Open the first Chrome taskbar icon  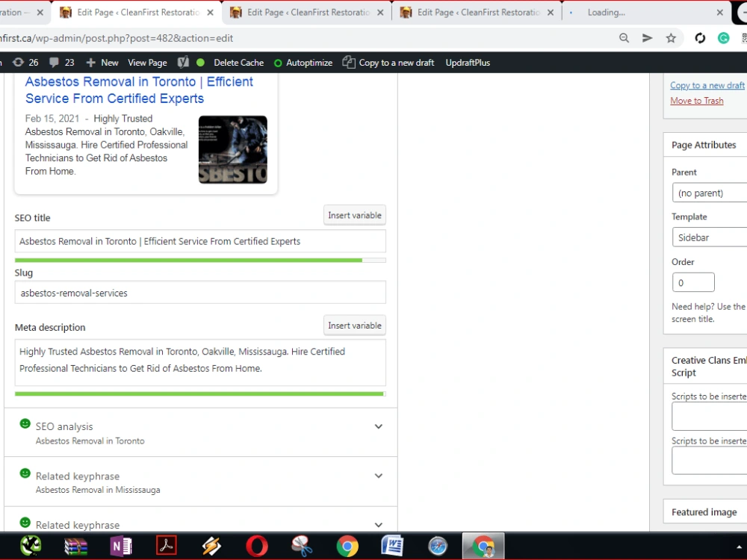tap(347, 547)
